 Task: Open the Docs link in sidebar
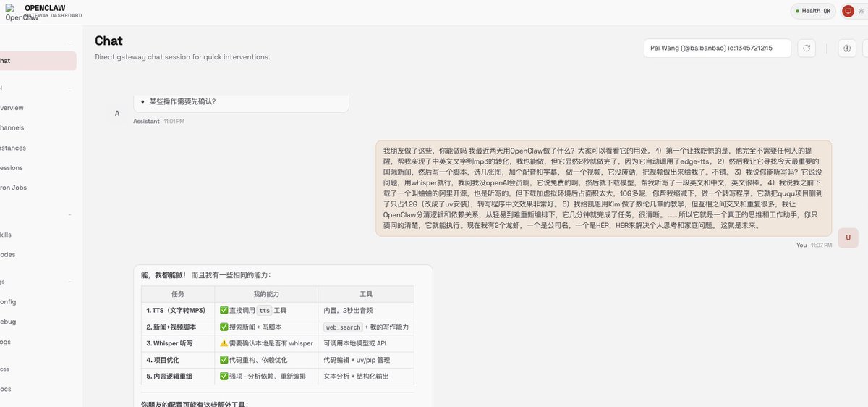(x=36, y=389)
